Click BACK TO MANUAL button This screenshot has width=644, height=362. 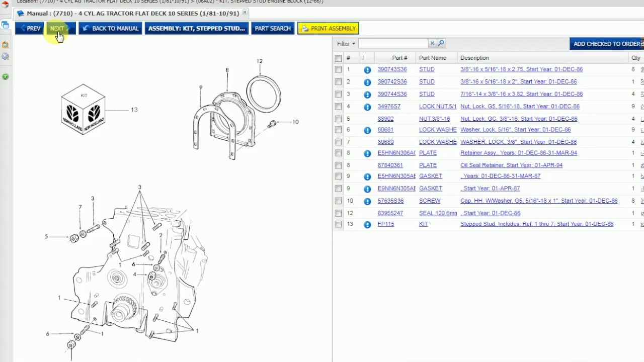pyautogui.click(x=110, y=28)
